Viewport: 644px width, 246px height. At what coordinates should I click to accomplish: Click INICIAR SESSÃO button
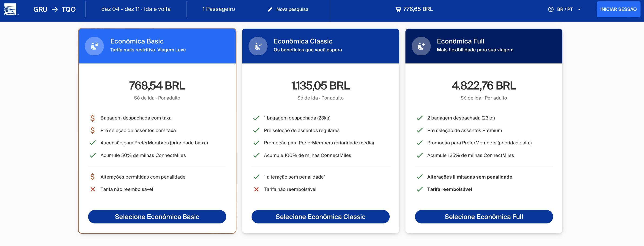pyautogui.click(x=618, y=10)
